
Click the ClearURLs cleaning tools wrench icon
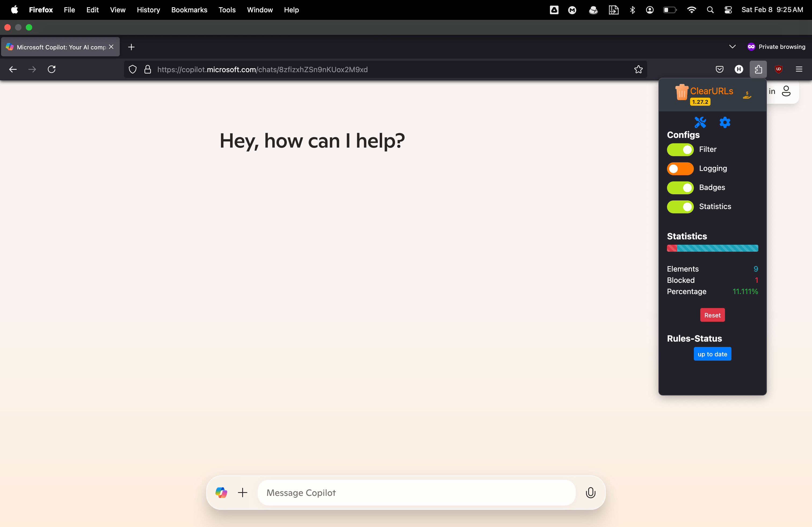pos(700,122)
